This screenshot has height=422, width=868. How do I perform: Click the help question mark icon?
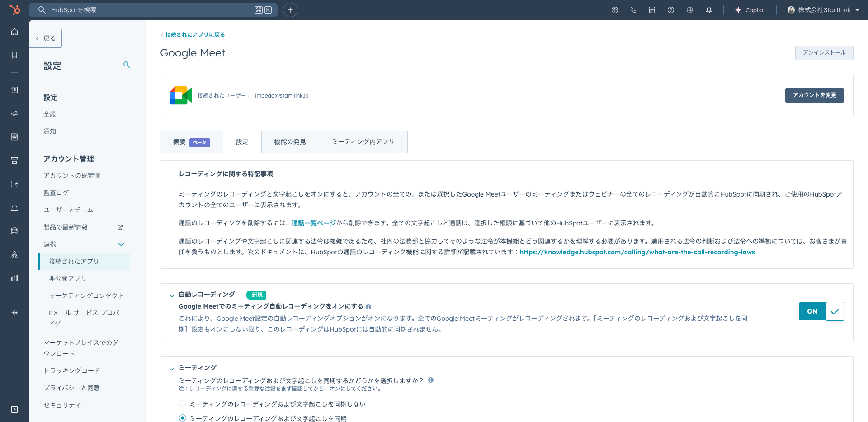(670, 10)
